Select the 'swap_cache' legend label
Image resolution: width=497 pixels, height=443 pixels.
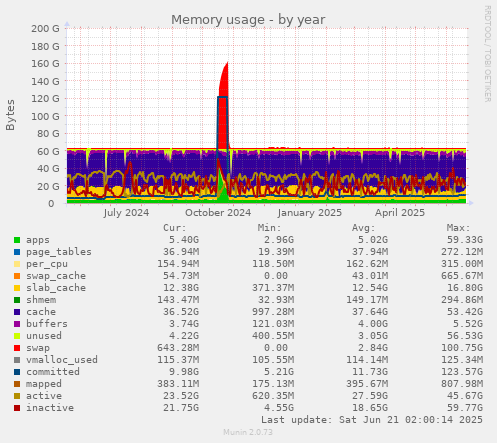pos(56,276)
